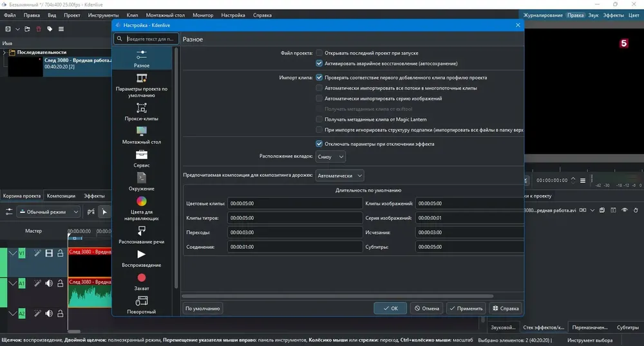
Task: Open Расположение вкладок dropdown Снизу
Action: click(x=330, y=157)
